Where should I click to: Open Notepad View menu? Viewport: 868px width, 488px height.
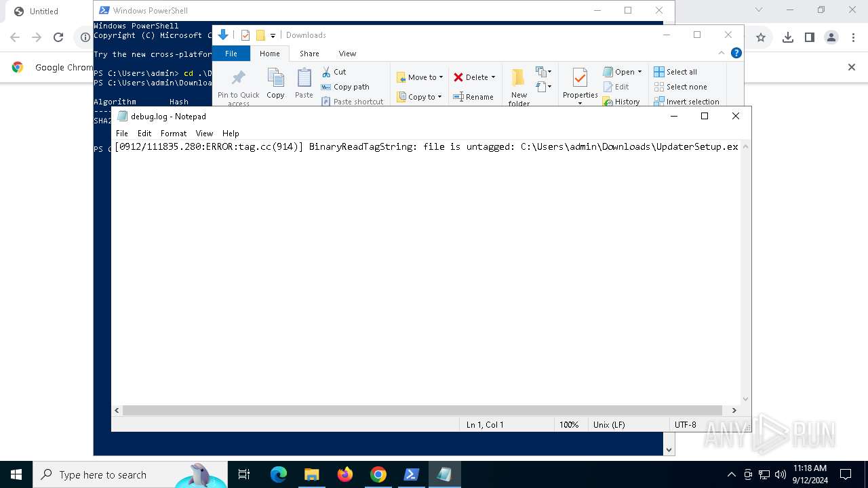[204, 134]
